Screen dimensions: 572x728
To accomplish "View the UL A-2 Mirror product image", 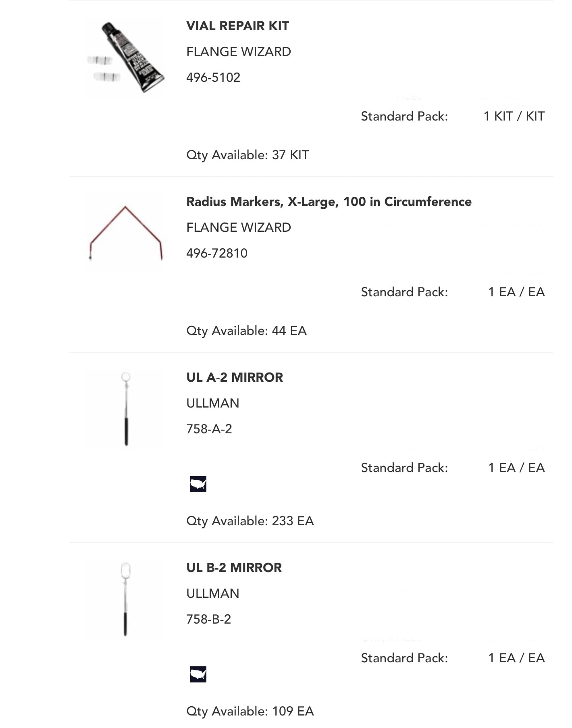I will (126, 409).
